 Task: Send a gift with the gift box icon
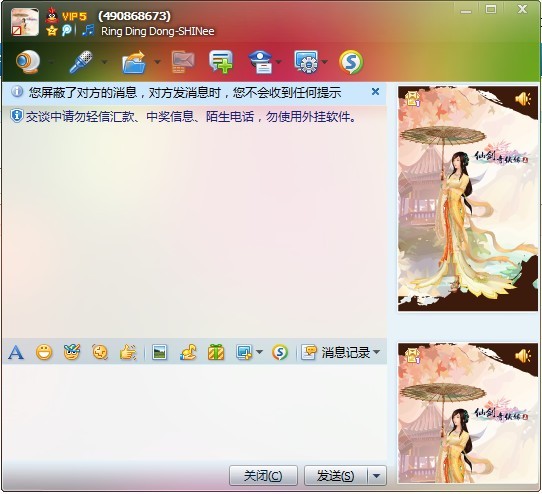click(x=216, y=353)
